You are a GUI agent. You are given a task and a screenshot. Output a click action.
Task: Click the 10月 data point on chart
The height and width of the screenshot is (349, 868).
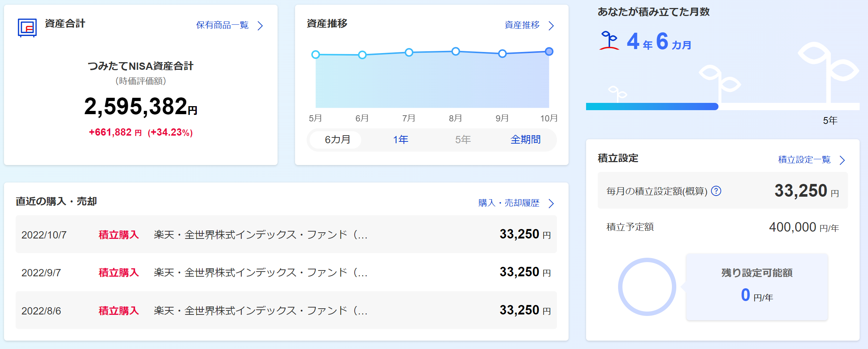point(549,52)
